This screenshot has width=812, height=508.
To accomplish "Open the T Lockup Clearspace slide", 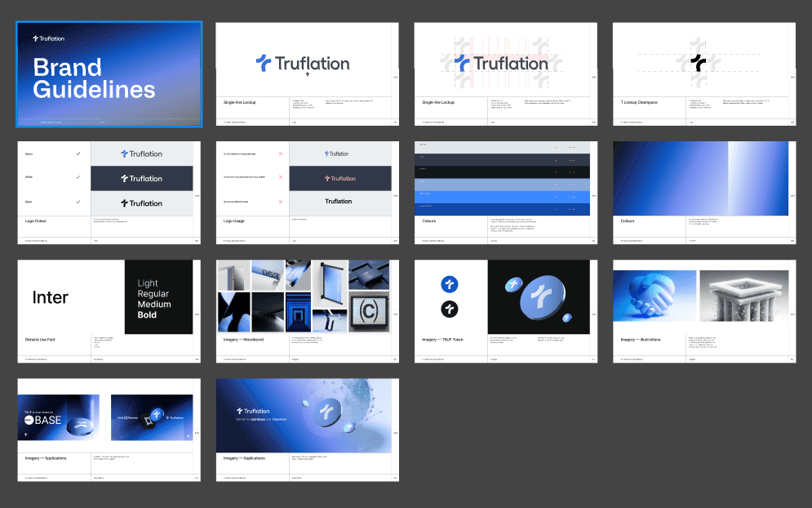I will (704, 74).
